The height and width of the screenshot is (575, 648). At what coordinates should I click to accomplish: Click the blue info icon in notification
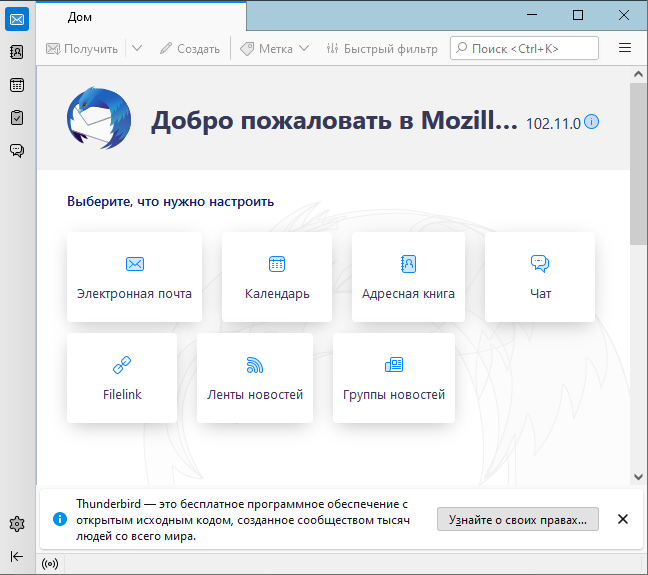(60, 519)
